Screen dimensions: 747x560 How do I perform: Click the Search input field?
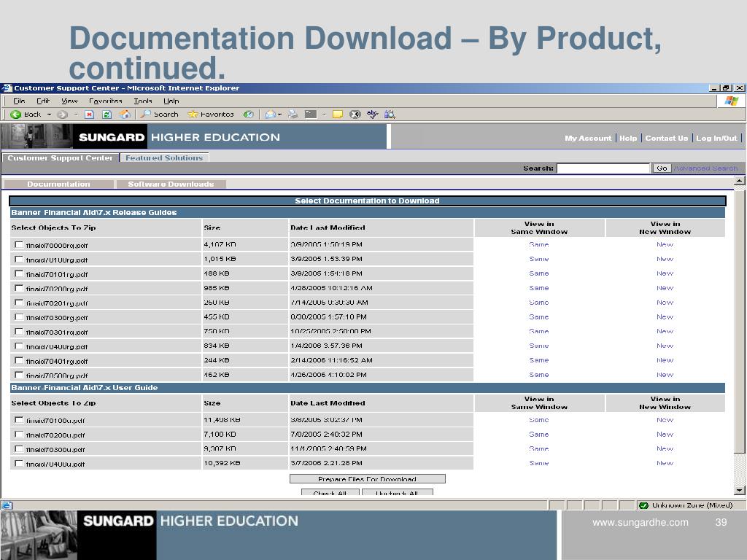click(603, 168)
